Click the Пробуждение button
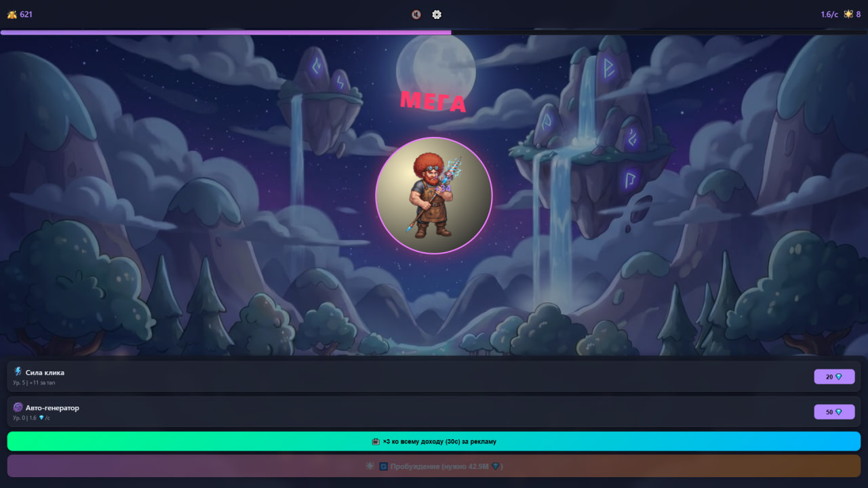 click(434, 466)
